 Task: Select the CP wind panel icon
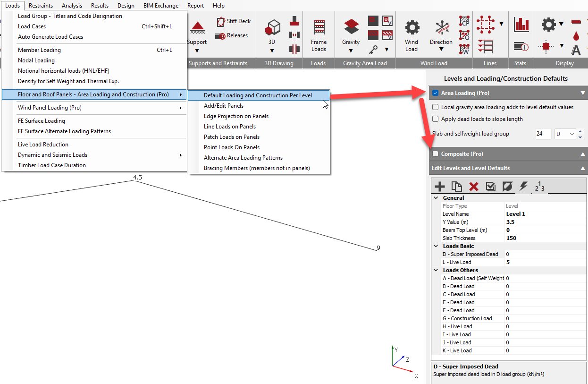(x=464, y=21)
